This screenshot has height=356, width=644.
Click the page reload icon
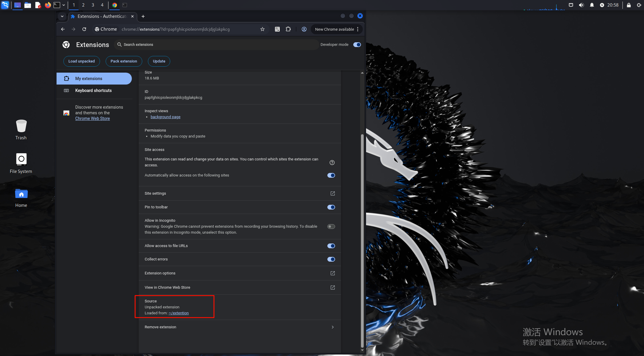coord(84,29)
